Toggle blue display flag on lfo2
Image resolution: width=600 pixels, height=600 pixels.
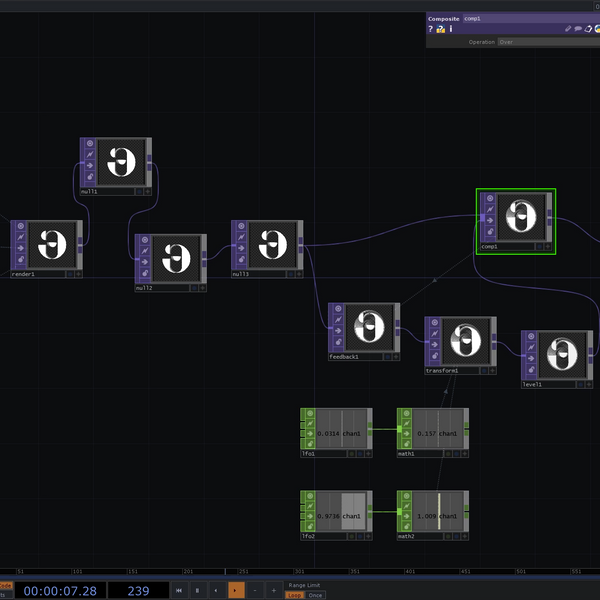click(360, 536)
